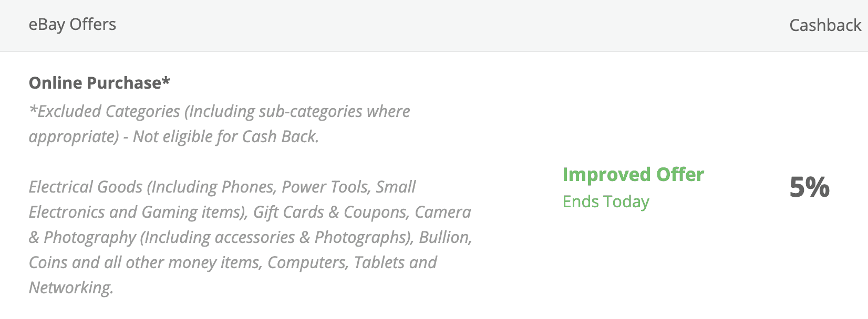Click the word Bullion
The width and height of the screenshot is (868, 319).
click(x=445, y=237)
